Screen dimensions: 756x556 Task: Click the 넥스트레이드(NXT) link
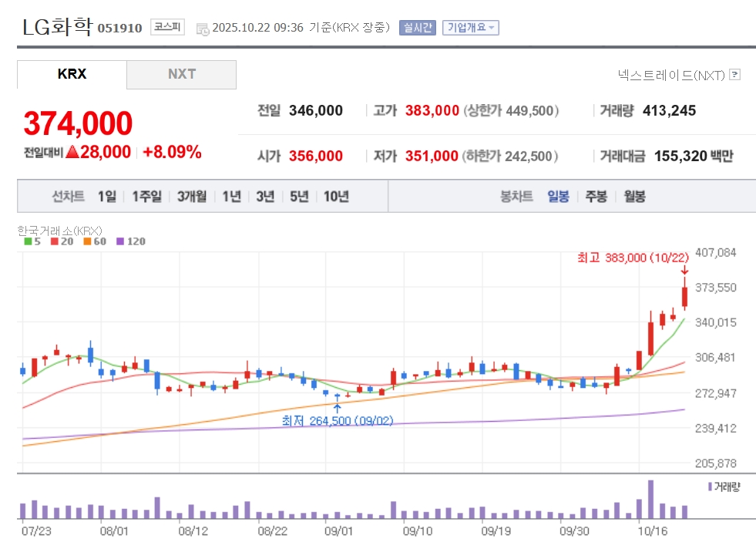tap(671, 75)
